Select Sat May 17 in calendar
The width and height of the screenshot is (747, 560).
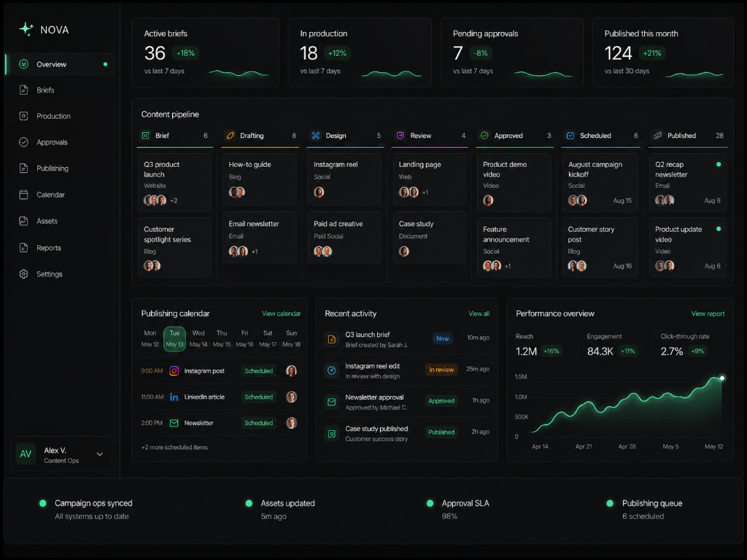point(268,338)
